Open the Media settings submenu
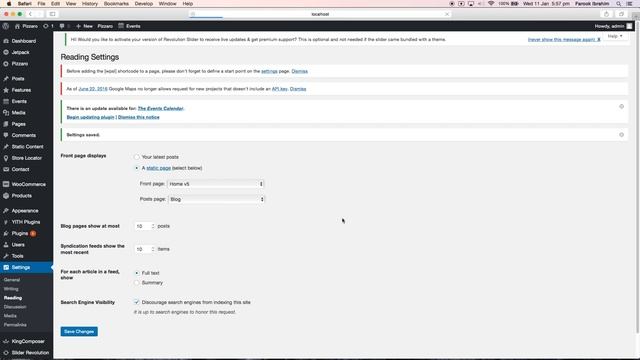Image resolution: width=640 pixels, height=360 pixels. click(x=10, y=316)
